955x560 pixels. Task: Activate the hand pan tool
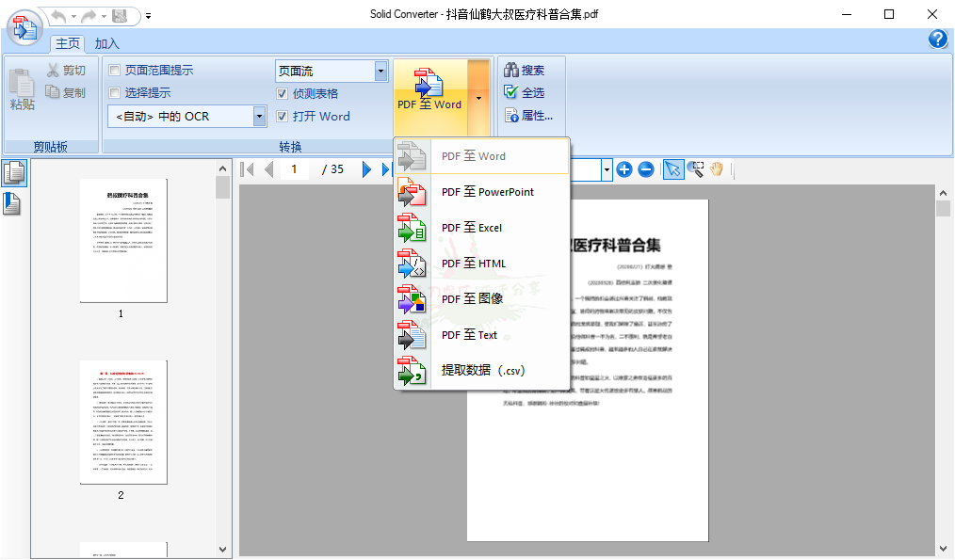coord(717,169)
